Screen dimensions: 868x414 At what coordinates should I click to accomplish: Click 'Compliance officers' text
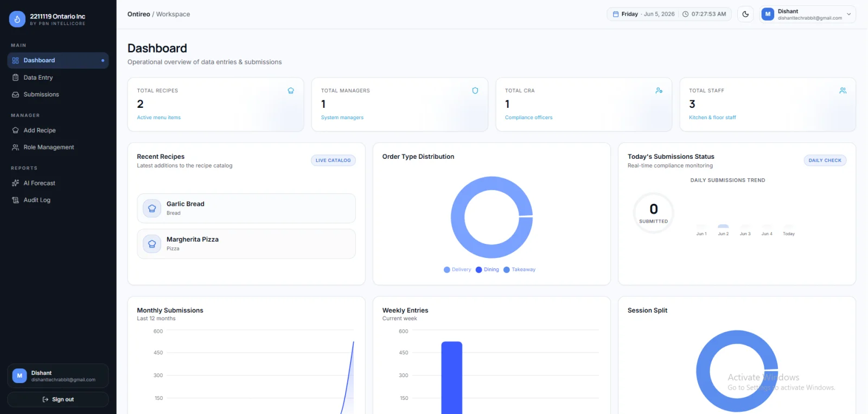click(x=529, y=118)
